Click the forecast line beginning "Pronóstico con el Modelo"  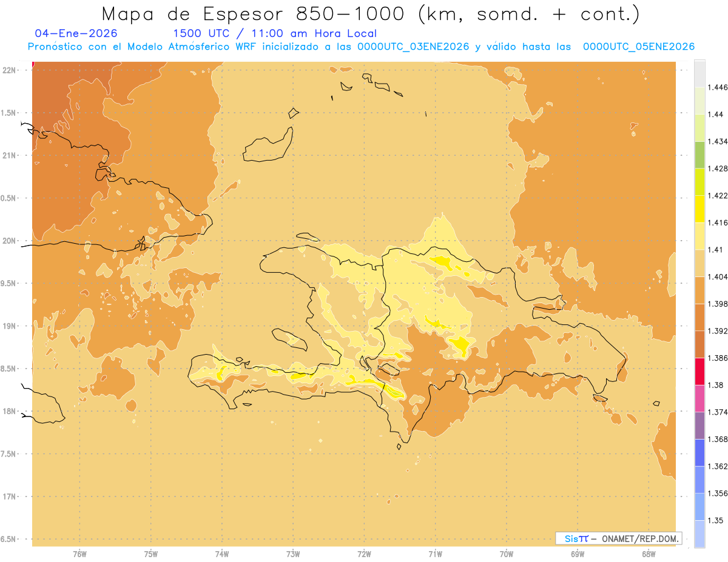tap(361, 47)
